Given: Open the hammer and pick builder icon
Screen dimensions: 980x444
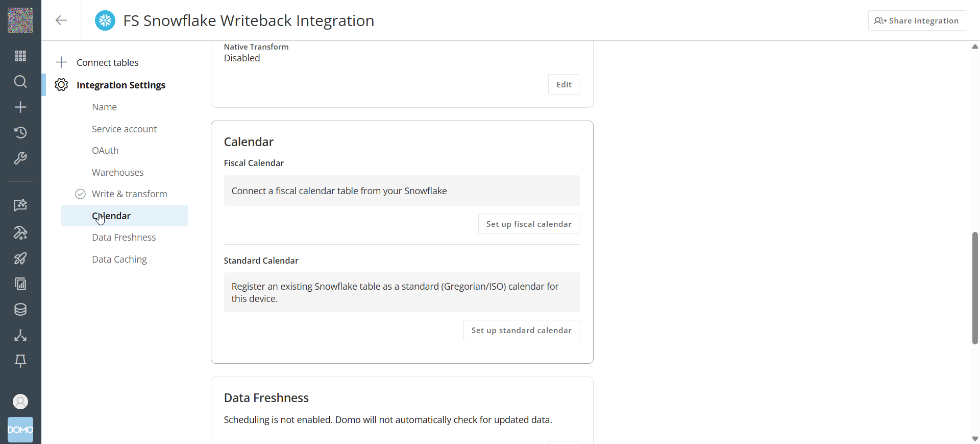Looking at the screenshot, I should pyautogui.click(x=20, y=233).
